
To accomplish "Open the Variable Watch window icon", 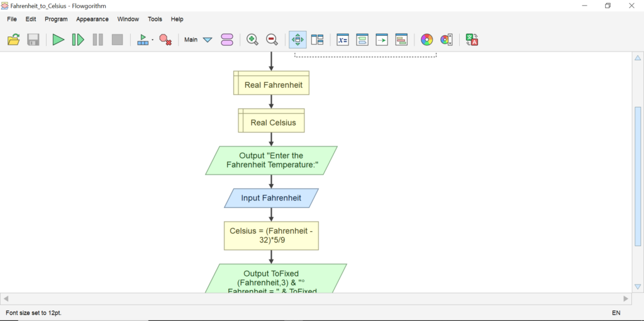I will (342, 40).
